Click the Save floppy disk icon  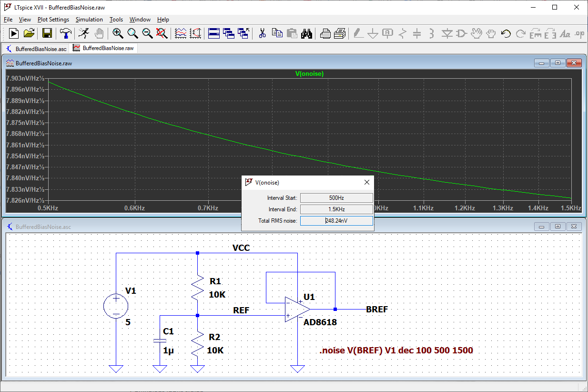(x=47, y=33)
